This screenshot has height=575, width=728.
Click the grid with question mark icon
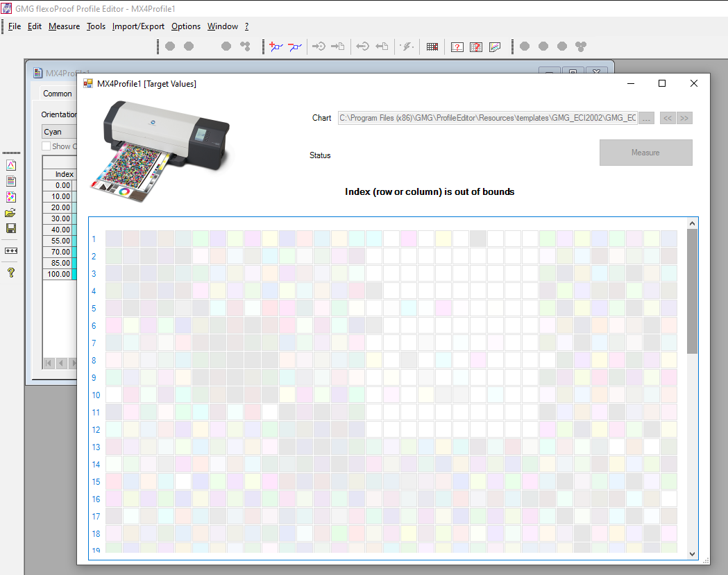(x=476, y=47)
